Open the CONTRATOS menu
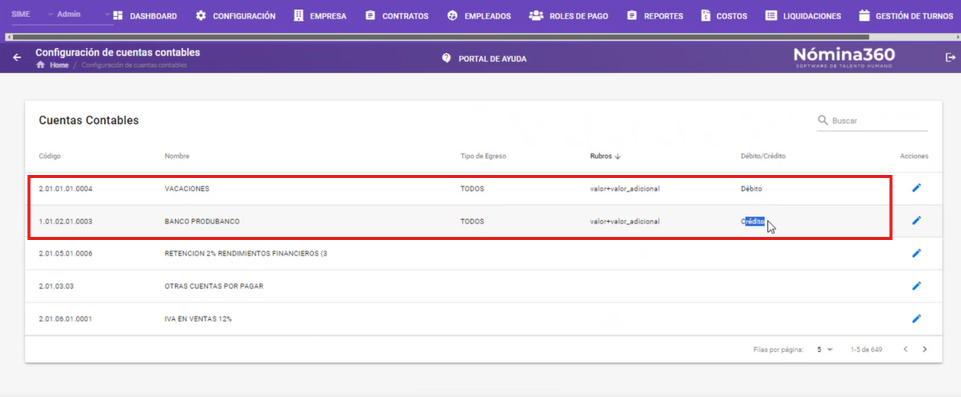This screenshot has height=397, width=961. (x=405, y=17)
